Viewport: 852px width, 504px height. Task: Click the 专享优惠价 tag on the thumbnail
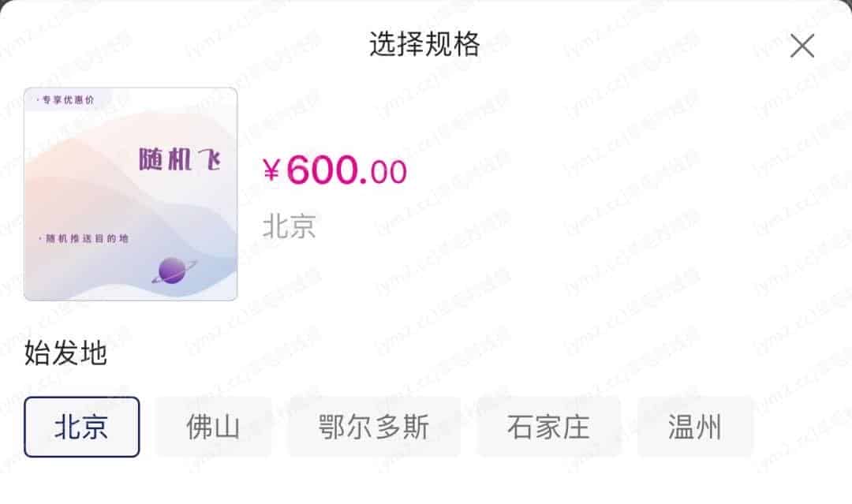point(65,100)
